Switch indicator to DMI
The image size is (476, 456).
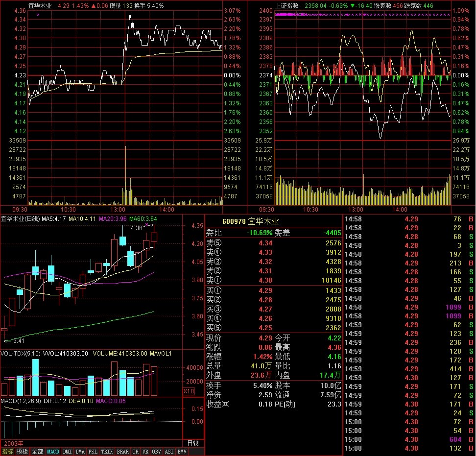67,452
